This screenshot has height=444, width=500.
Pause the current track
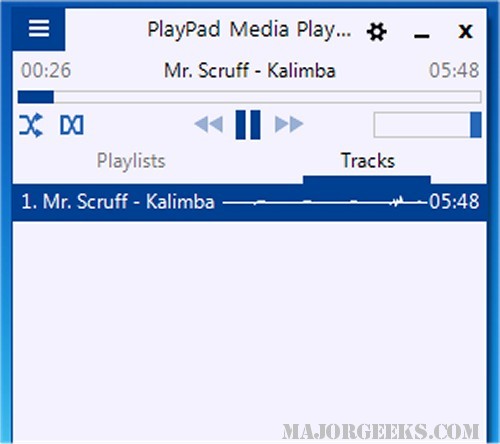tap(248, 124)
